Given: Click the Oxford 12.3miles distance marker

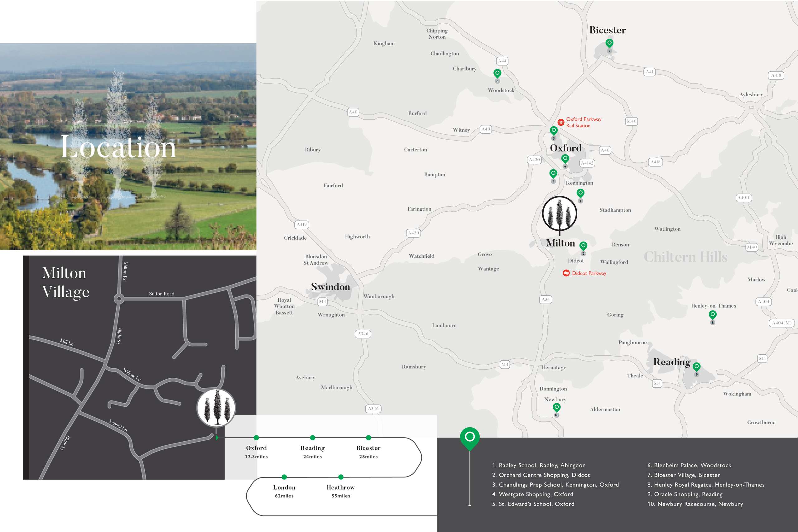Looking at the screenshot, I should (x=256, y=438).
